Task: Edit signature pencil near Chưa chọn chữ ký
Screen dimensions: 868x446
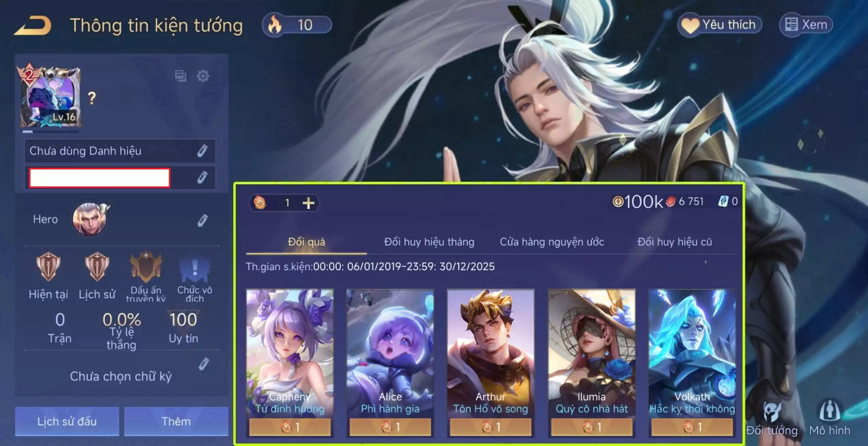Action: coord(204,364)
